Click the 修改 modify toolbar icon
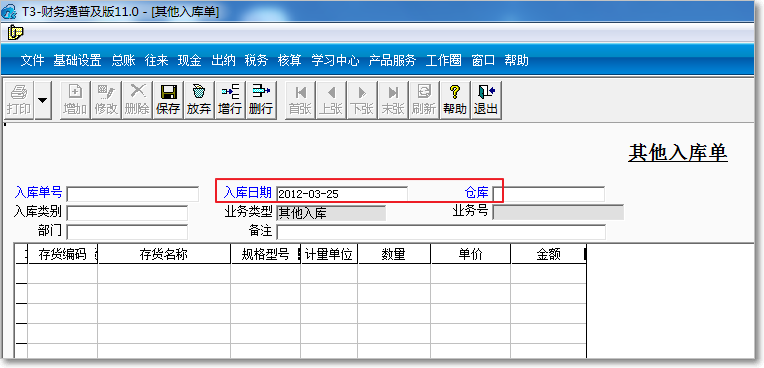764x368 pixels. point(106,99)
